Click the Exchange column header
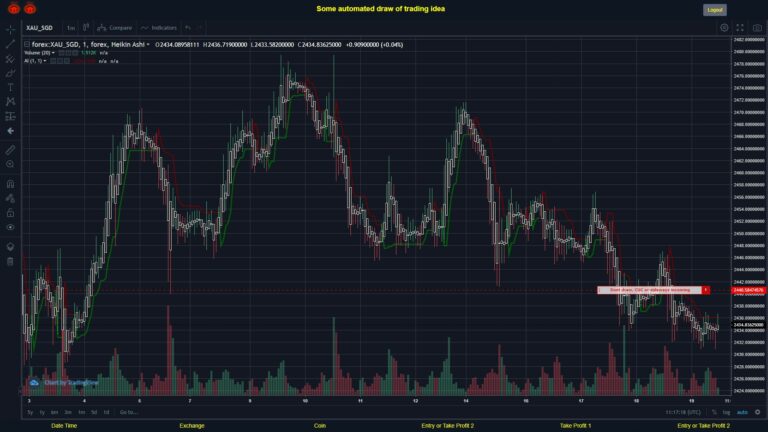The width and height of the screenshot is (768, 432). (x=192, y=426)
